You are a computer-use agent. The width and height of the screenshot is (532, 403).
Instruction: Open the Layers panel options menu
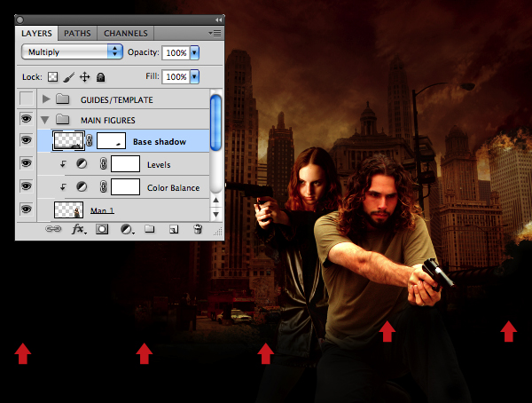(215, 34)
